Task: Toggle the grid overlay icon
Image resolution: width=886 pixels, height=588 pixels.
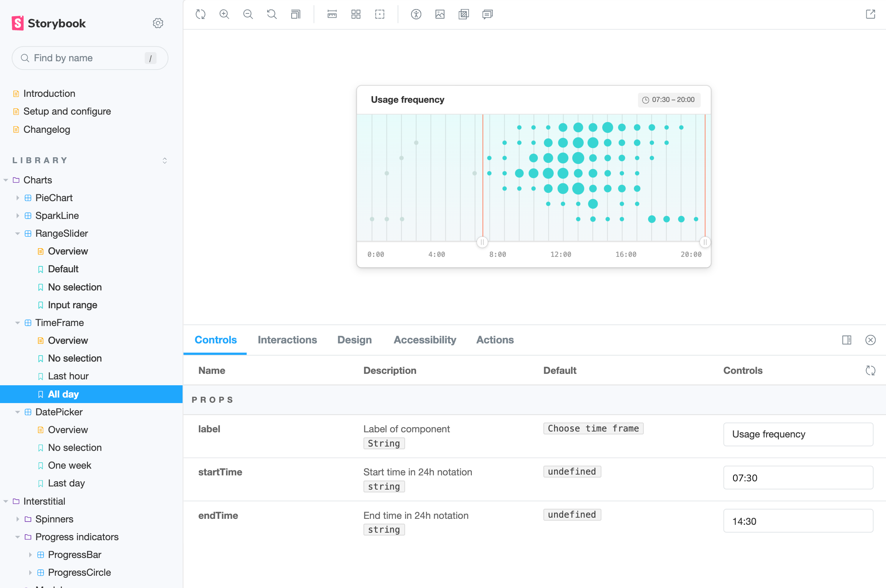Action: tap(356, 15)
